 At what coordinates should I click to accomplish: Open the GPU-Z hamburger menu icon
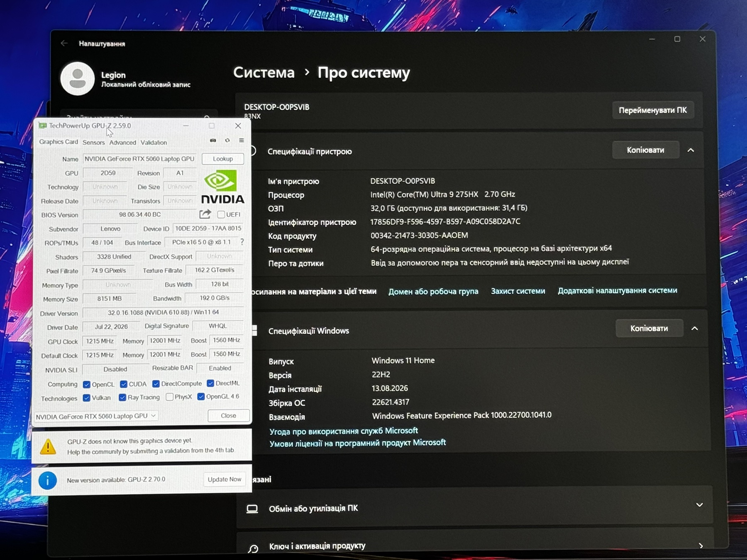242,141
